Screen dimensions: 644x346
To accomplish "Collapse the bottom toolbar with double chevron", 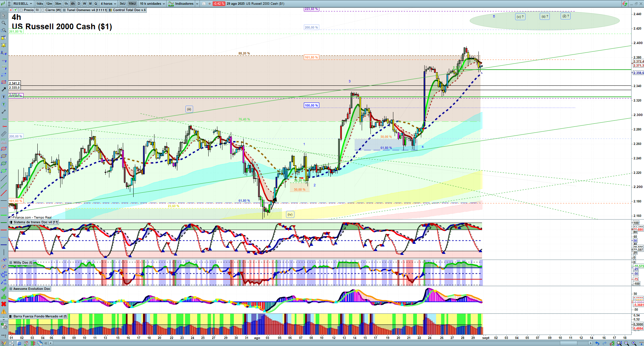I will (46, 343).
